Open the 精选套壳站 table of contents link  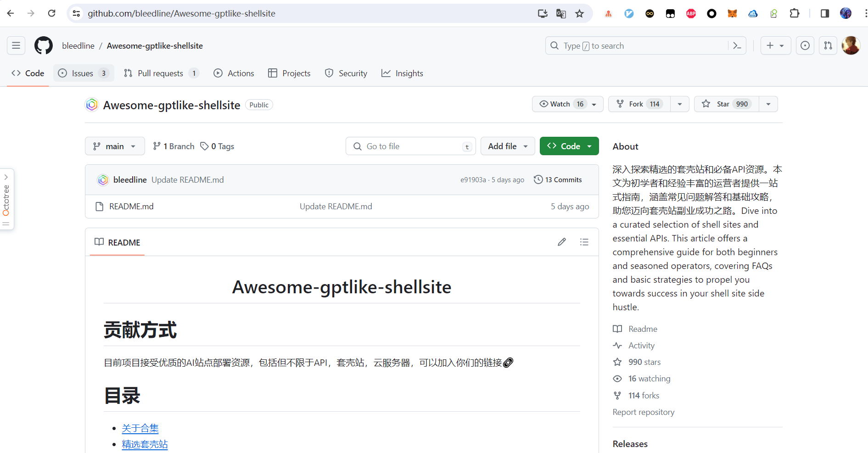(145, 444)
